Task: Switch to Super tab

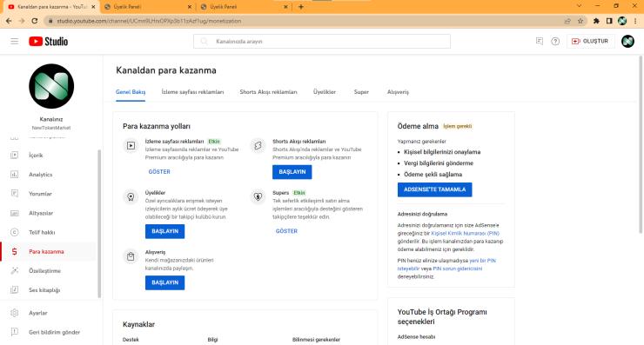Action: tap(361, 92)
